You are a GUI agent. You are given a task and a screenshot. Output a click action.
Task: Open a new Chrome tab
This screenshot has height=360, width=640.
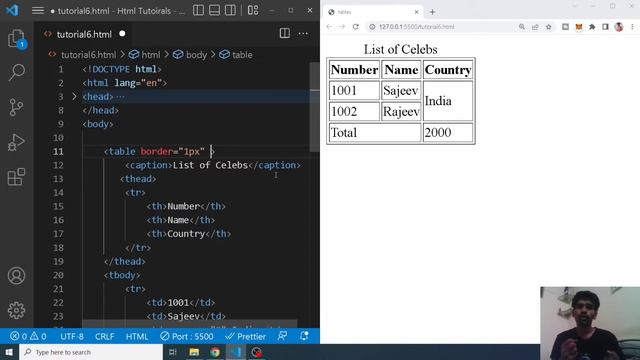(432, 12)
